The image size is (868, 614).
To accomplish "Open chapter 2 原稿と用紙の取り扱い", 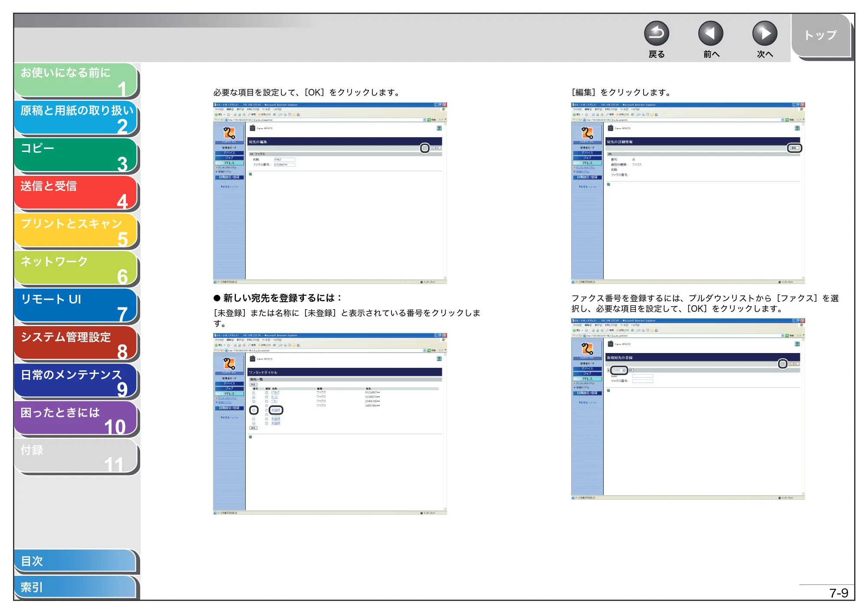I will tap(76, 118).
